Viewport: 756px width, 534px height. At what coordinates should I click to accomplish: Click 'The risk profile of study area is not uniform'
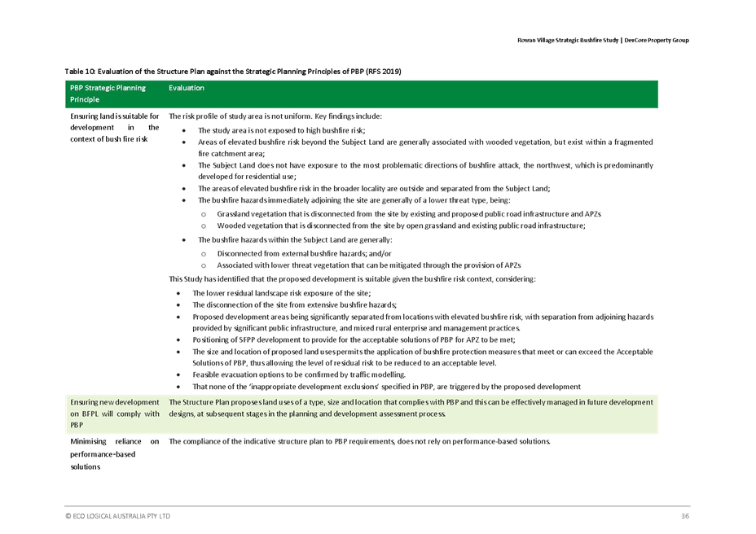pyautogui.click(x=275, y=116)
